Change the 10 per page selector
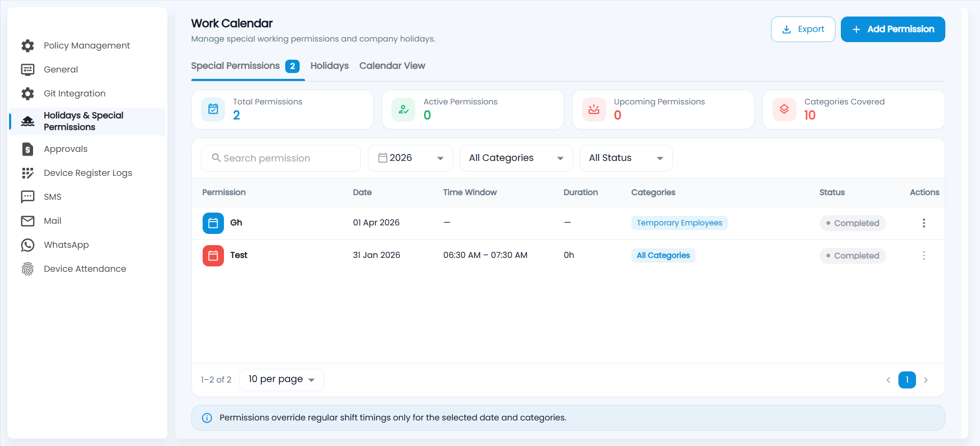Image resolution: width=980 pixels, height=446 pixels. 282,380
